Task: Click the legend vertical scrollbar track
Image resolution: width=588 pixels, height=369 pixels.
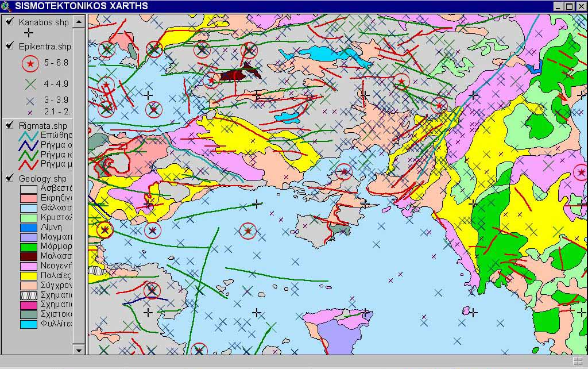Action: (x=79, y=186)
